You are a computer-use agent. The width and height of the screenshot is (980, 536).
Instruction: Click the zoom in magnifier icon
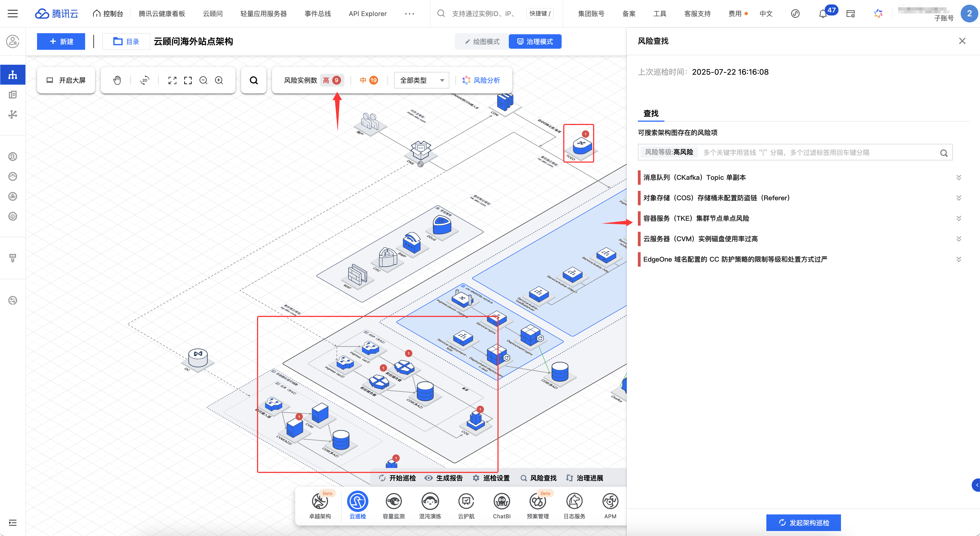click(x=219, y=80)
